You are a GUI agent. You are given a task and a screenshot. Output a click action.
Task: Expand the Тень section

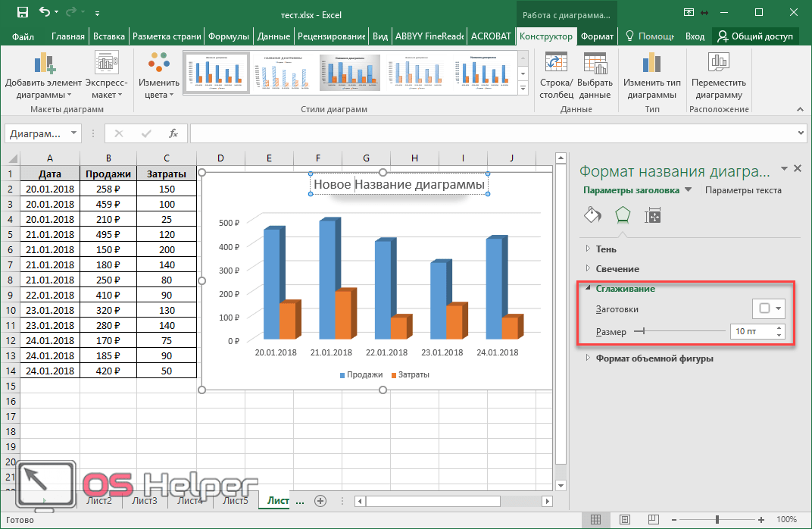click(x=605, y=249)
